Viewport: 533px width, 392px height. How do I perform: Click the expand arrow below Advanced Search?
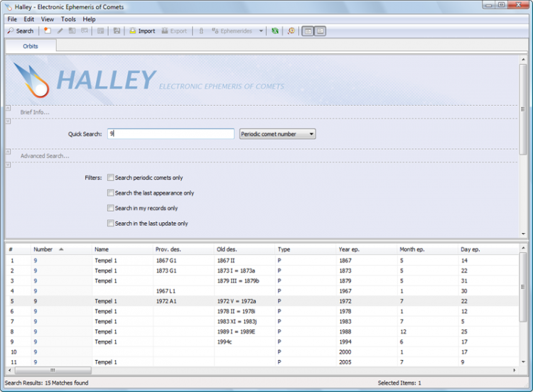[x=8, y=165]
